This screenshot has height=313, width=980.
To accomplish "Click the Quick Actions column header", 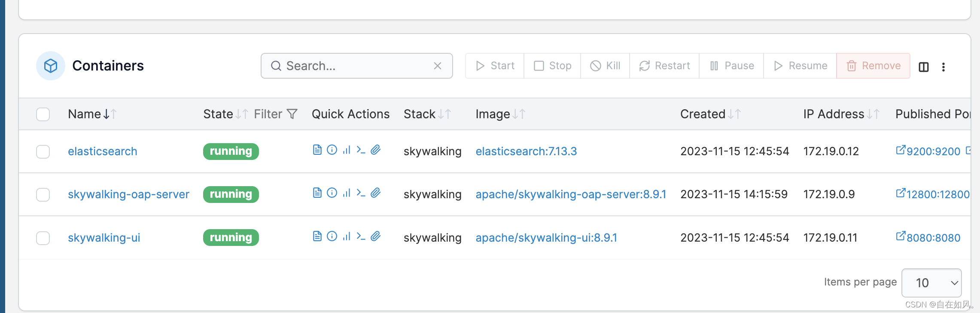I will pos(350,114).
